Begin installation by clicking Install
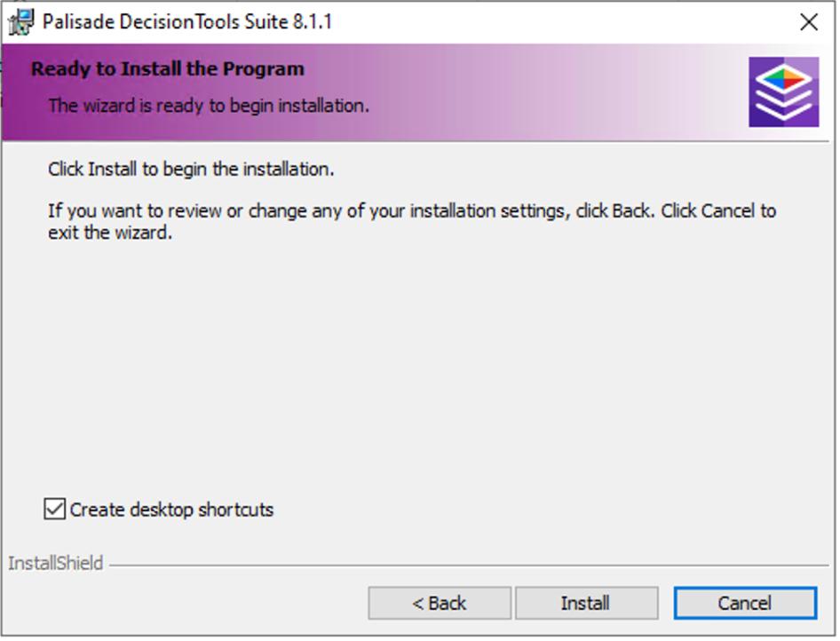840x641 pixels. (586, 603)
